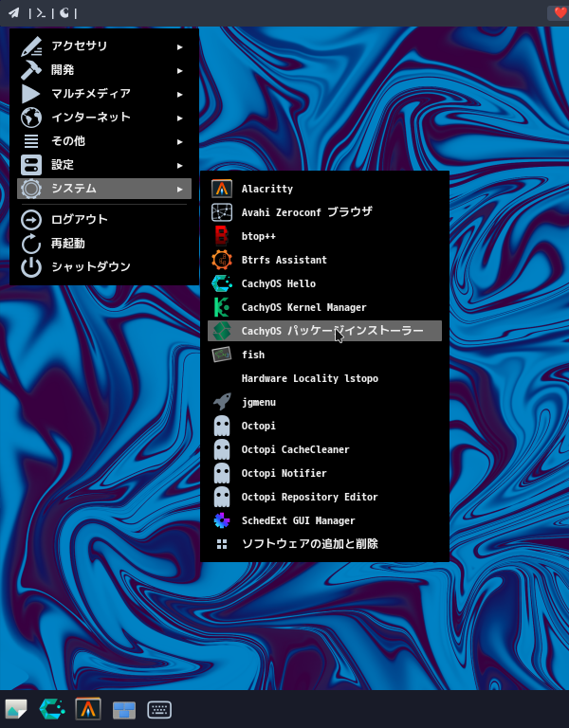Click the ghost icon beside Octopi

(222, 426)
